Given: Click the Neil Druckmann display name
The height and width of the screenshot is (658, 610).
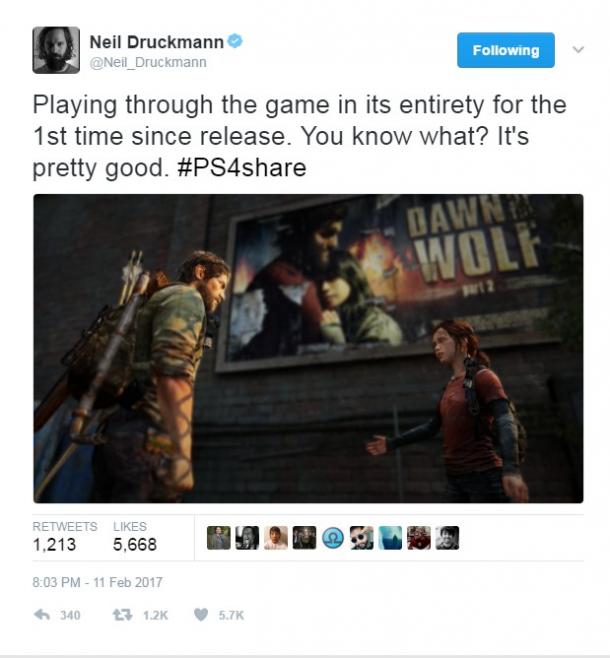Looking at the screenshot, I should coord(156,42).
